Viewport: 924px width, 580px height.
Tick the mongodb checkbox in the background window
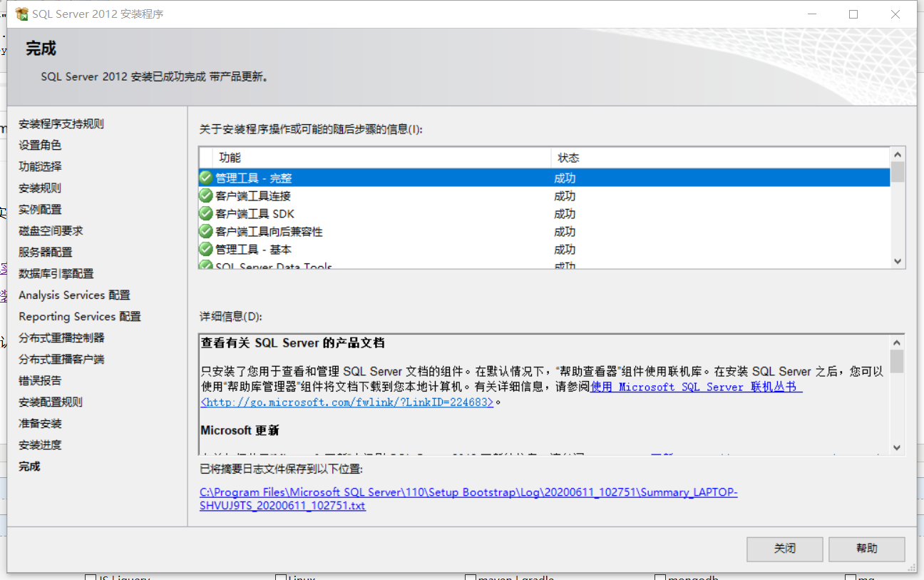click(660, 577)
